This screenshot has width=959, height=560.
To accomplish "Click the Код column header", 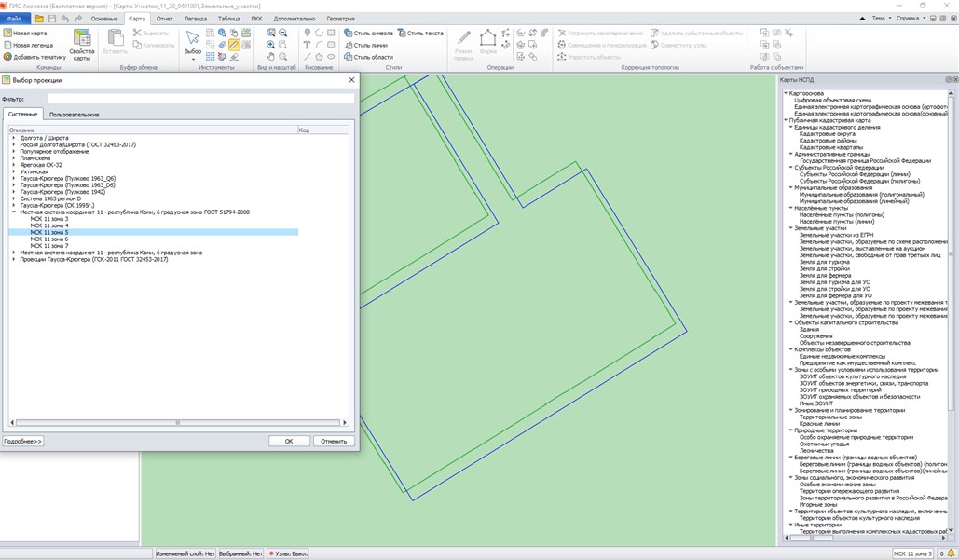I will point(322,130).
